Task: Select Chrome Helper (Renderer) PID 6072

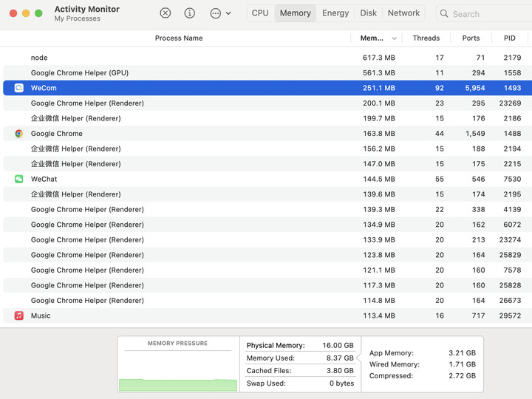Action: coord(267,225)
